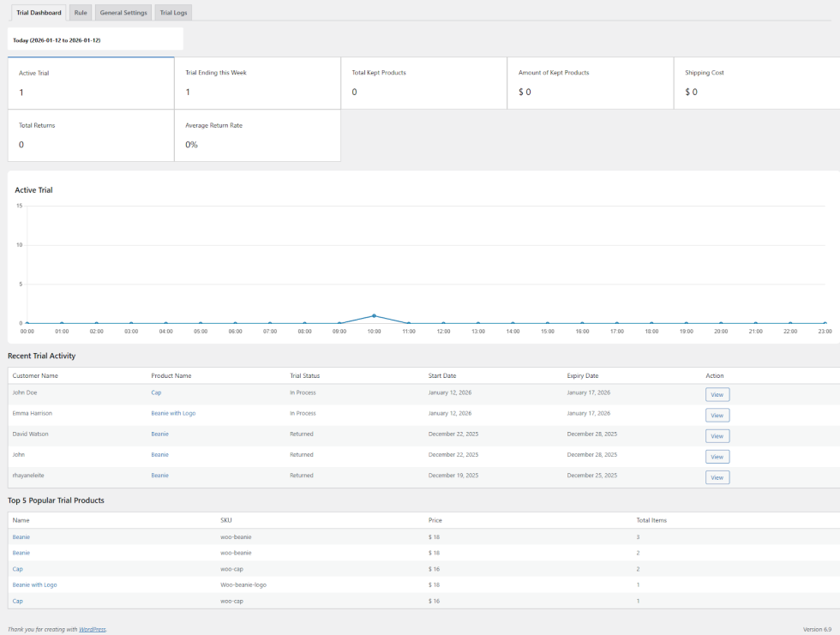
Task: Open Beanie with Logo in Recent Activity
Action: pyautogui.click(x=173, y=413)
